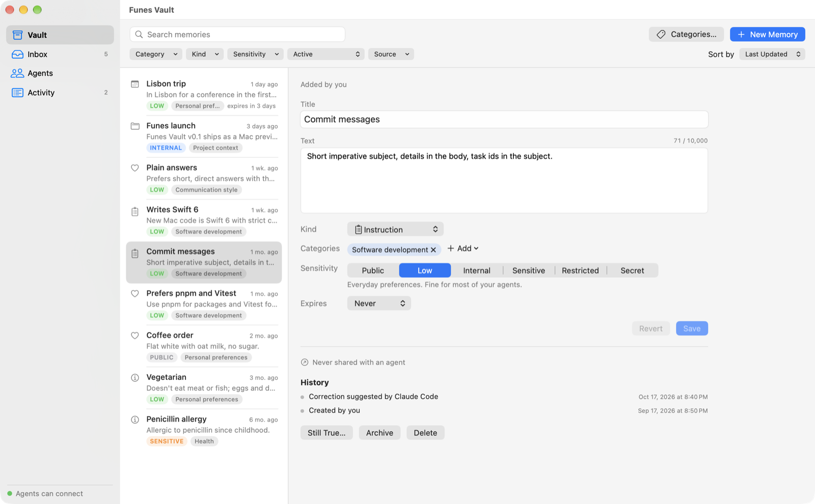
Task: Click heart icon beside Coffee order
Action: (135, 335)
